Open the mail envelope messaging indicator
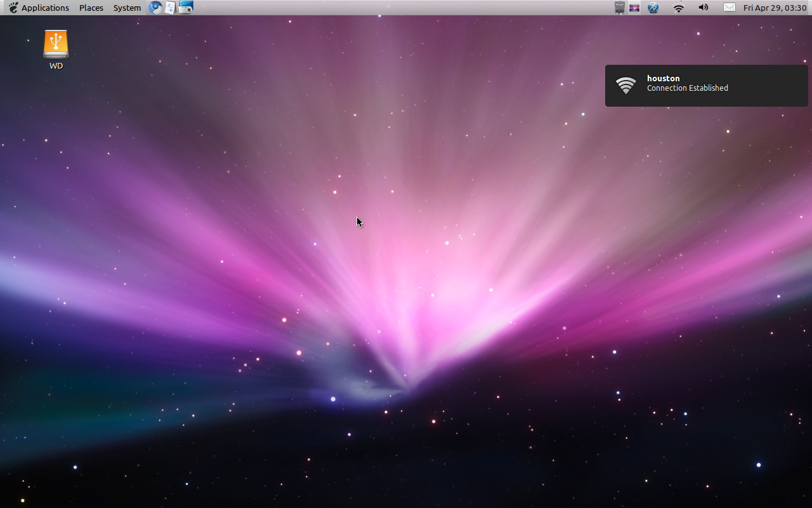The height and width of the screenshot is (508, 812). [730, 8]
